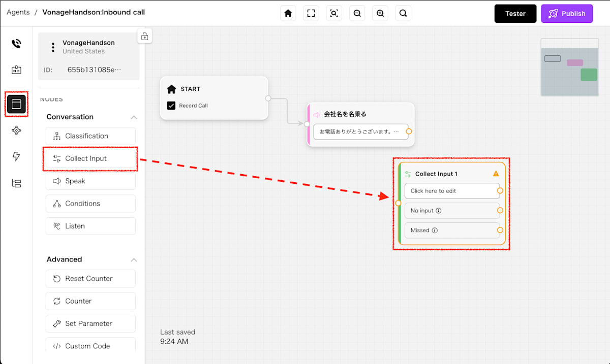This screenshot has width=610, height=364.
Task: Collapse the Advanced section
Action: [x=134, y=260]
